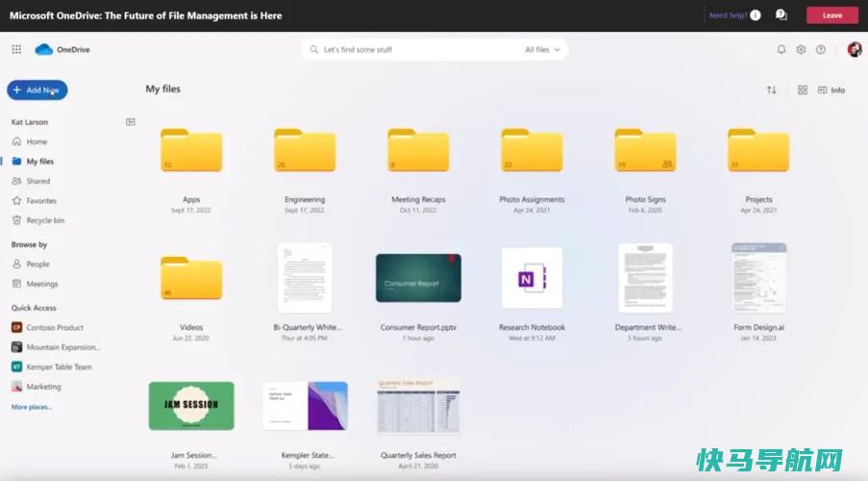Image resolution: width=868 pixels, height=481 pixels.
Task: Open the user profile avatar
Action: pyautogui.click(x=855, y=49)
